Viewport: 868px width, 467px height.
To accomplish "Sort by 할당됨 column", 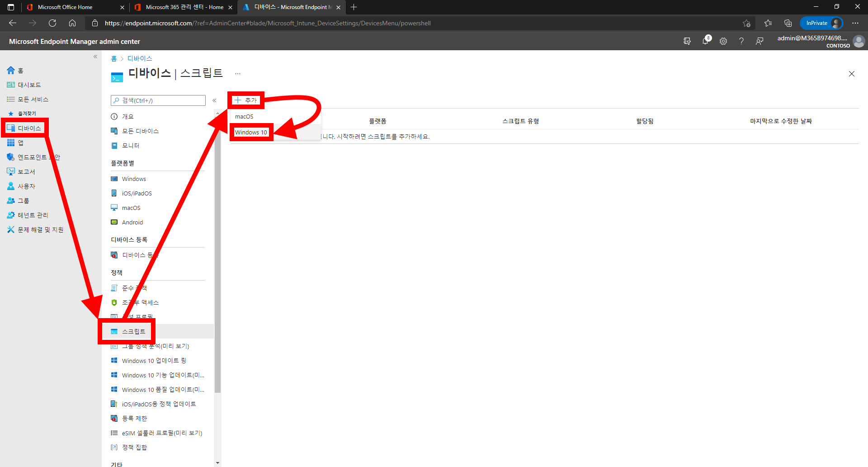I will click(645, 121).
